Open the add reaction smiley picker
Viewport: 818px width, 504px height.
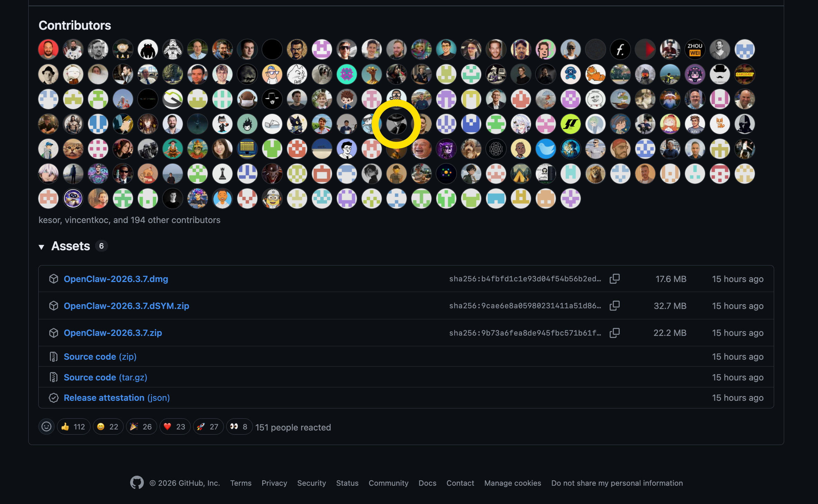[x=47, y=427]
